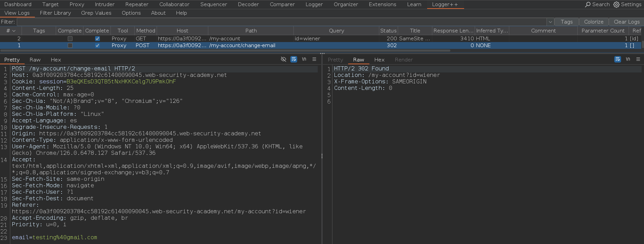Screen dimensions: 644x244
Task: Open the Organizer tab
Action: [x=346, y=4]
